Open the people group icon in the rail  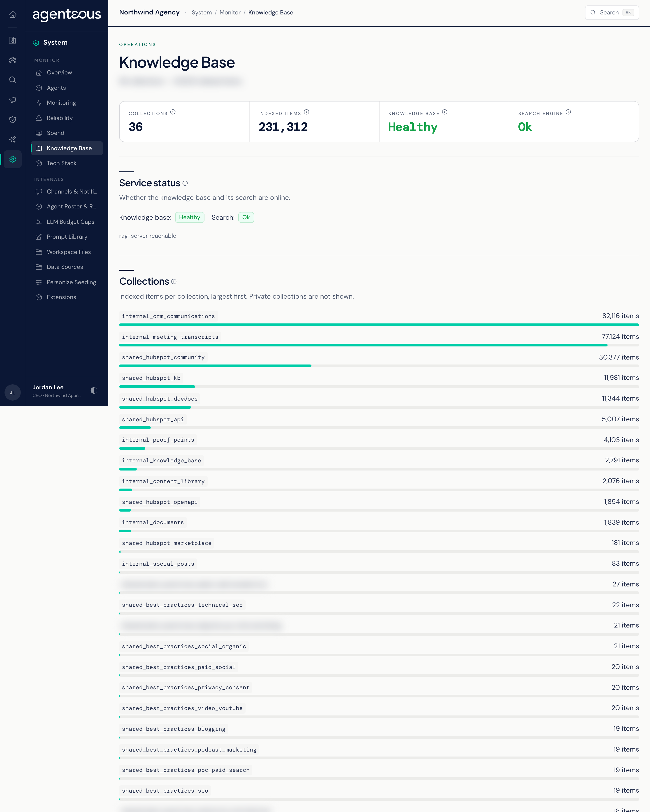point(12,60)
